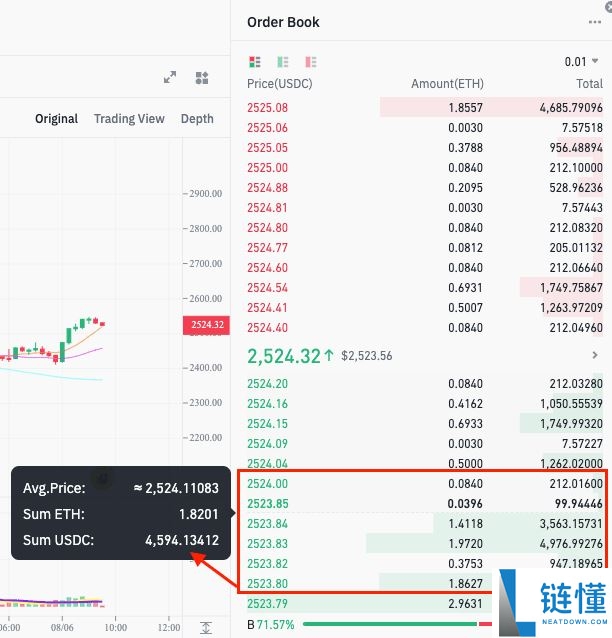Image resolution: width=612 pixels, height=638 pixels.
Task: Select bid price 2523.80
Action: 267,583
